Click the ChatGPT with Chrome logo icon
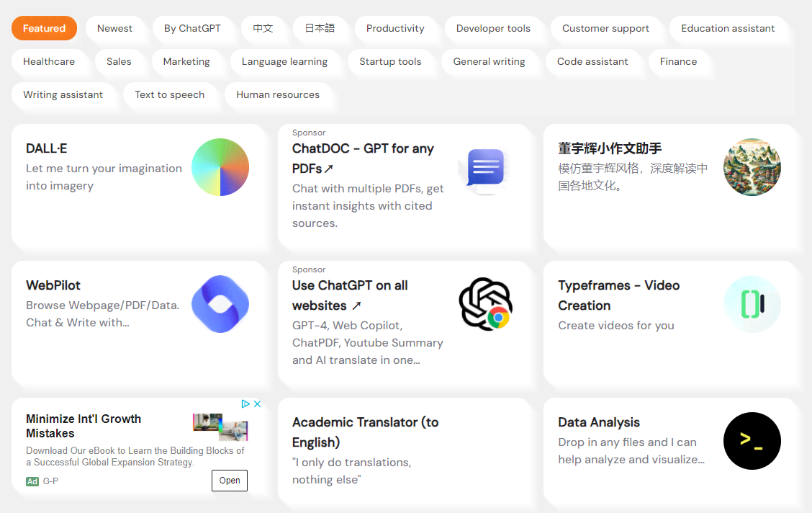Viewport: 812px width, 513px height. point(485,303)
